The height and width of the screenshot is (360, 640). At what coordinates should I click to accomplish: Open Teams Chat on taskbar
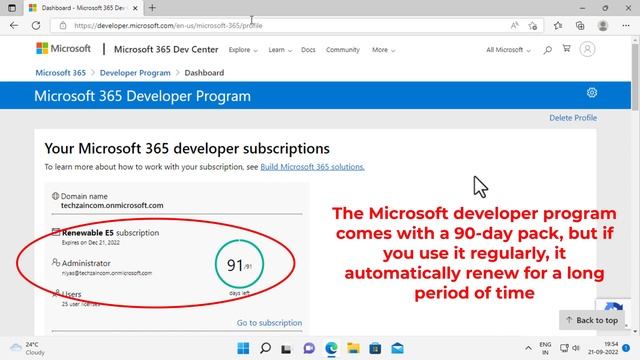coord(309,348)
